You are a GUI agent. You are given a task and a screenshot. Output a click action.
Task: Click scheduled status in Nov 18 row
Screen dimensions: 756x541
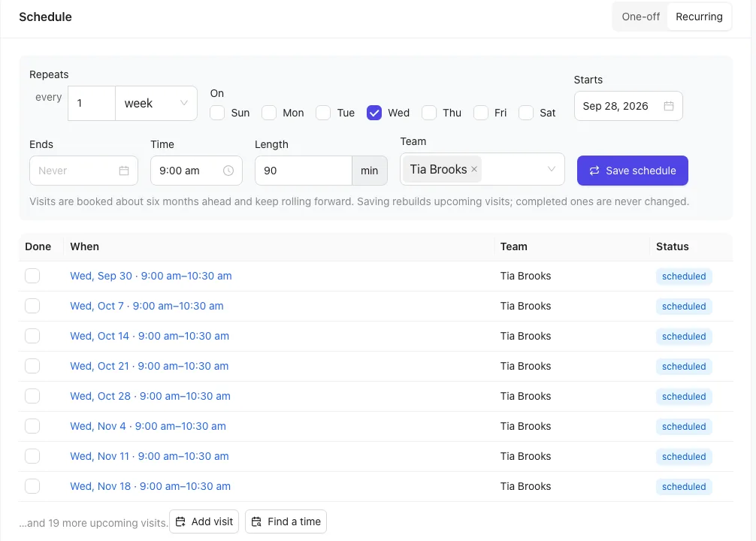684,486
